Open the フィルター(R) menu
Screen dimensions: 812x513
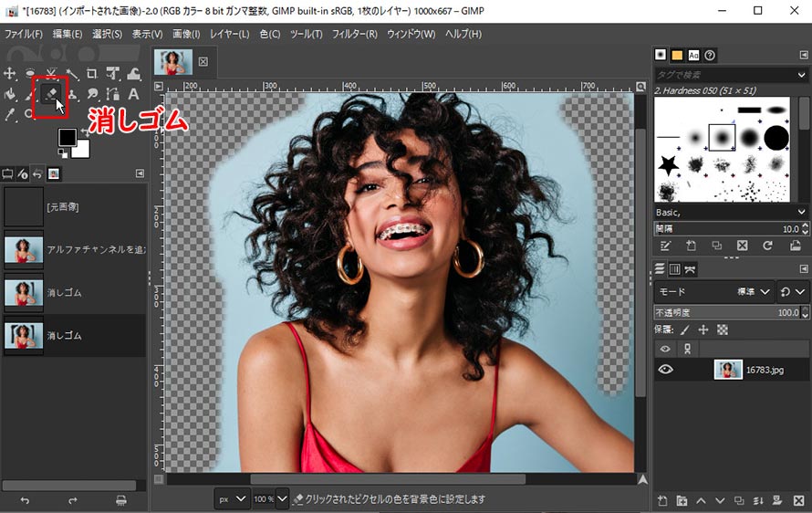click(x=355, y=34)
